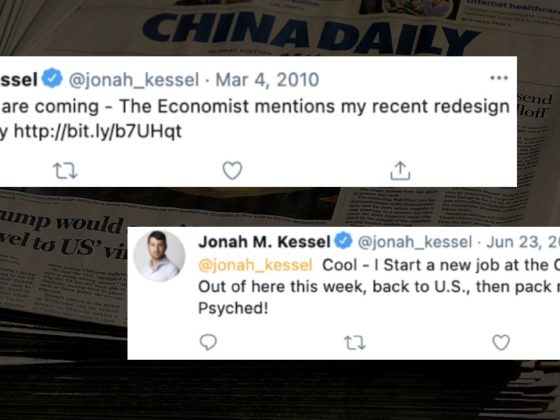The width and height of the screenshot is (560, 420).
Task: Click grey @jonah_kessel handle in lower tweet
Action: click(x=415, y=242)
